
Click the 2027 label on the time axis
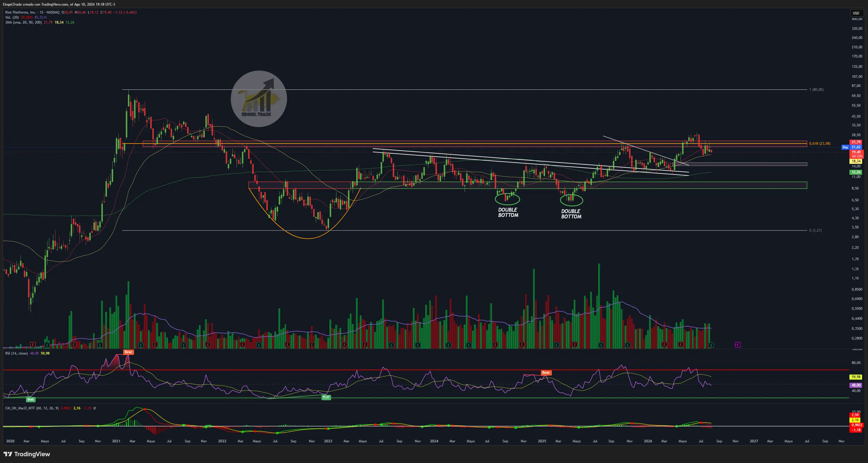(x=754, y=441)
